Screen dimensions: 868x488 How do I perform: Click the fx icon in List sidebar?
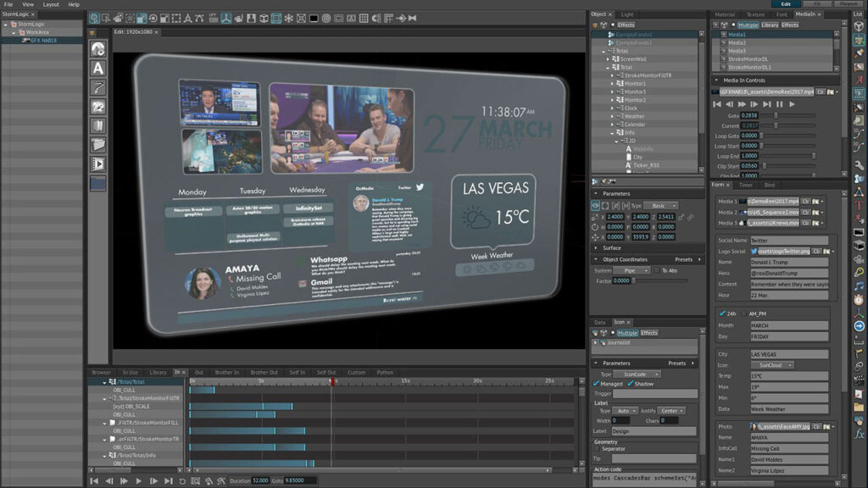point(859,433)
